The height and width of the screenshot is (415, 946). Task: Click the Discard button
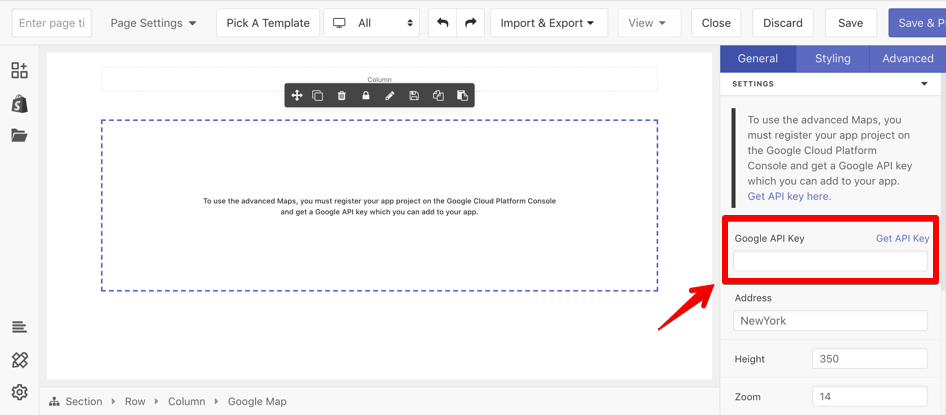pos(783,23)
